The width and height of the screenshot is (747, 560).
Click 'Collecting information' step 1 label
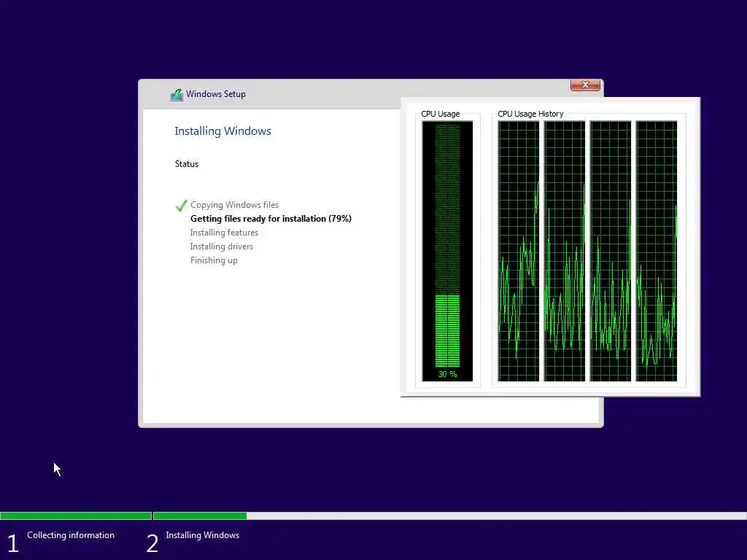[71, 535]
